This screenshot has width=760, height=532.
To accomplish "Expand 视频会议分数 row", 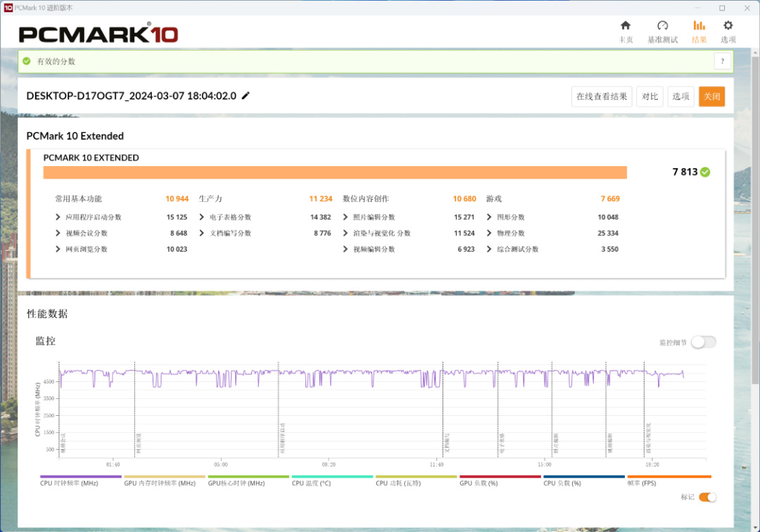I will 58,233.
